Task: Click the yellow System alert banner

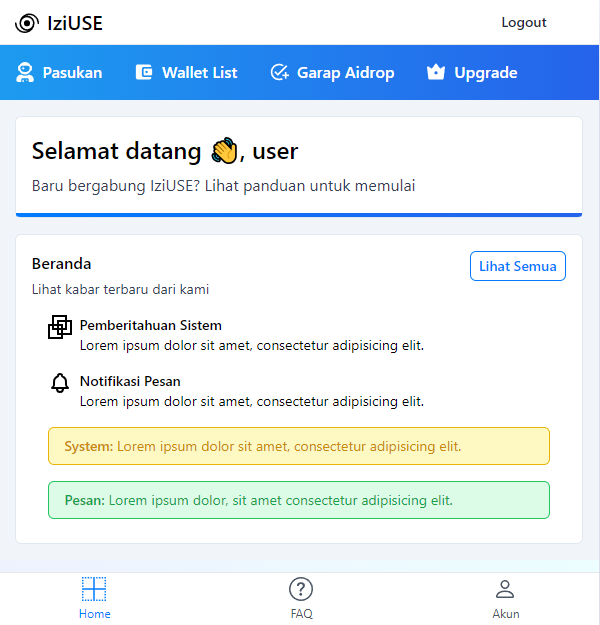Action: coord(299,446)
